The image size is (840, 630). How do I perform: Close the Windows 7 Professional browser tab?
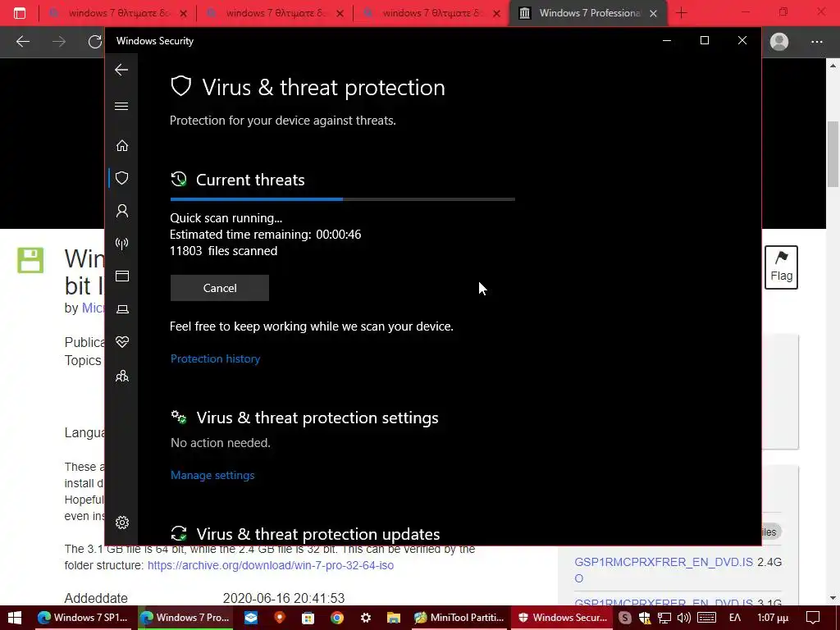[x=653, y=13]
